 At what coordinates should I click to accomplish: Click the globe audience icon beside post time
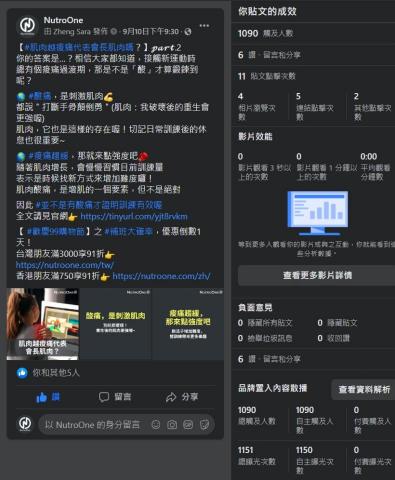188,32
